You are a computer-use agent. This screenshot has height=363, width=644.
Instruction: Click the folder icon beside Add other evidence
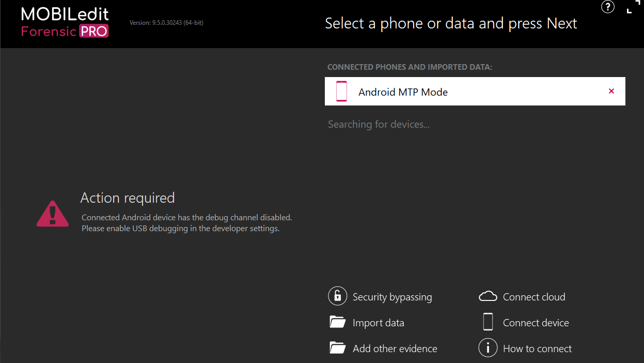[337, 348]
